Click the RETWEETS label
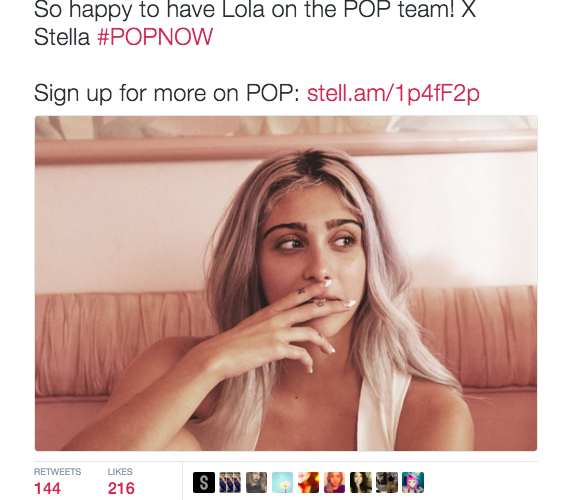 click(x=58, y=472)
